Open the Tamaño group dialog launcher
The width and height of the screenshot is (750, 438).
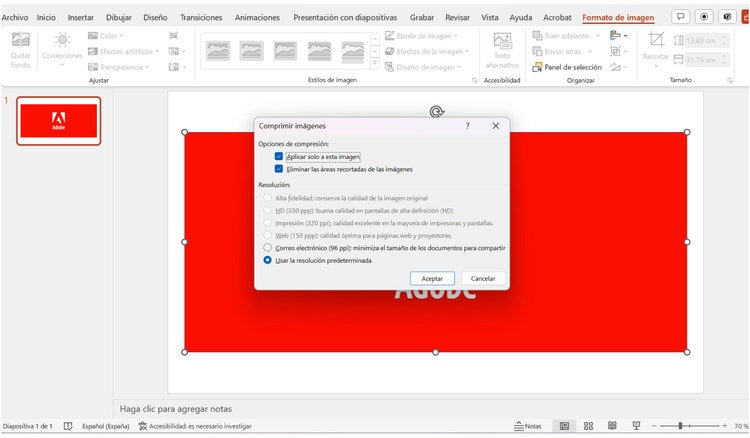click(x=729, y=80)
